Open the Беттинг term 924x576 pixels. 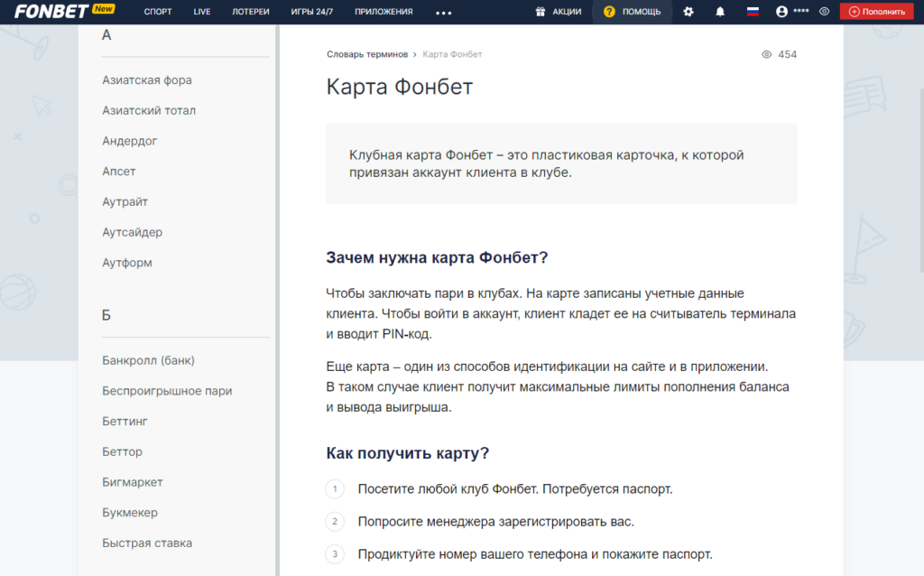click(x=125, y=422)
